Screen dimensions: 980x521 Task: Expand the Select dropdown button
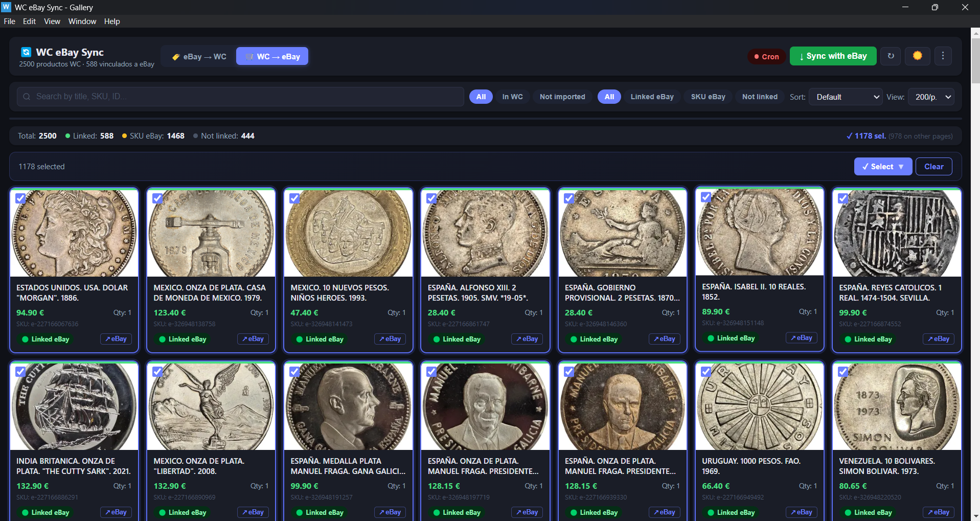(x=883, y=167)
